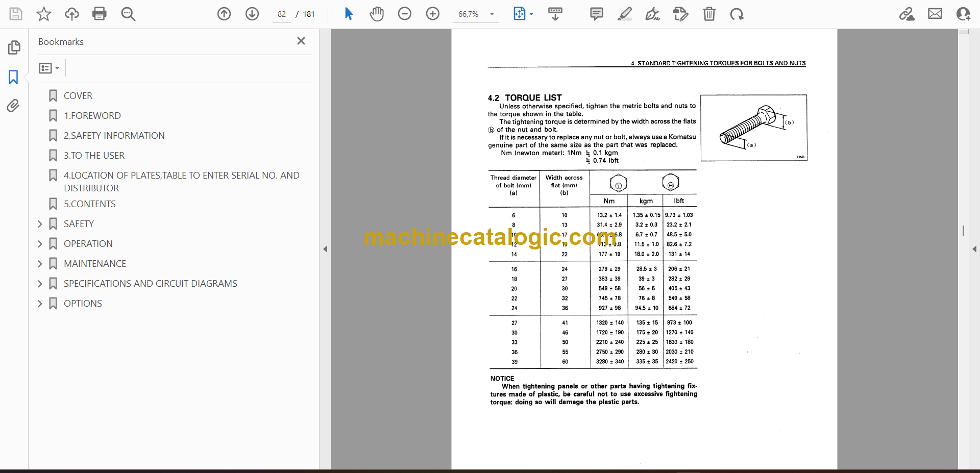Click the read mode keyboard scroll icon
The height and width of the screenshot is (473, 980).
[555, 14]
